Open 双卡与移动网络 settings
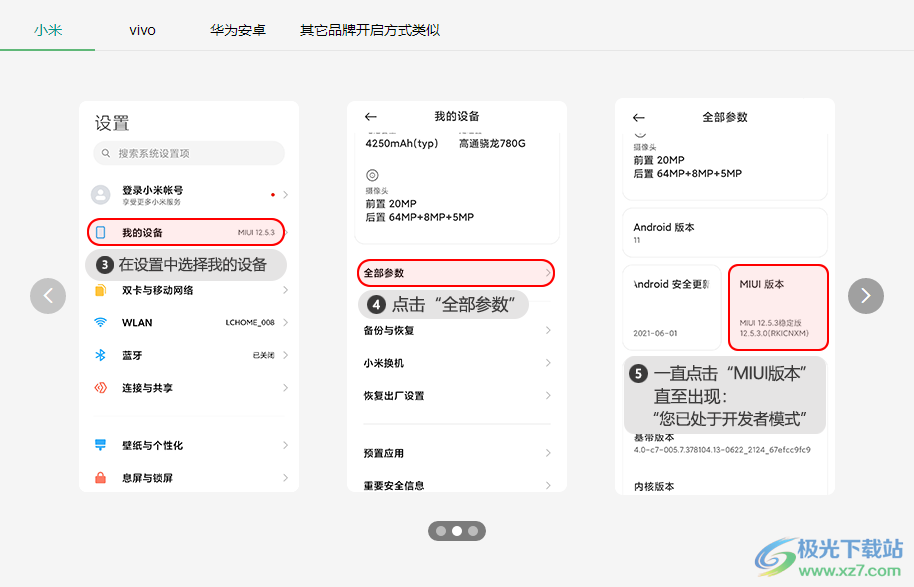 click(x=189, y=290)
